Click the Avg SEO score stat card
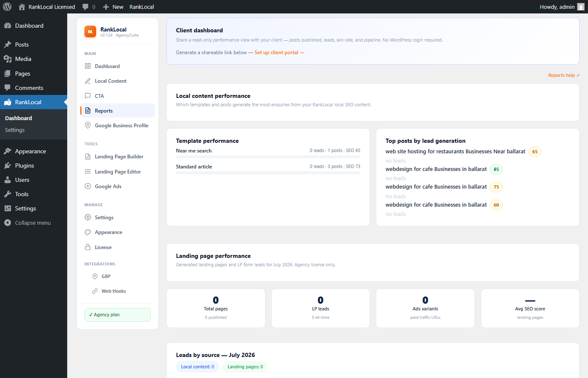The image size is (588, 378). [530, 308]
